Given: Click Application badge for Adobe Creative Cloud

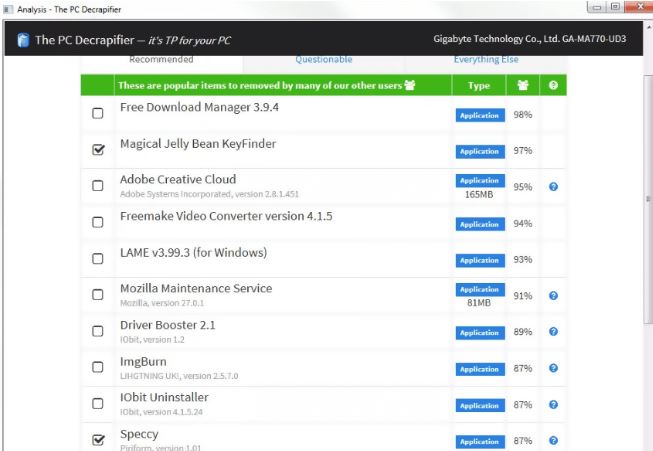Looking at the screenshot, I should pyautogui.click(x=480, y=180).
